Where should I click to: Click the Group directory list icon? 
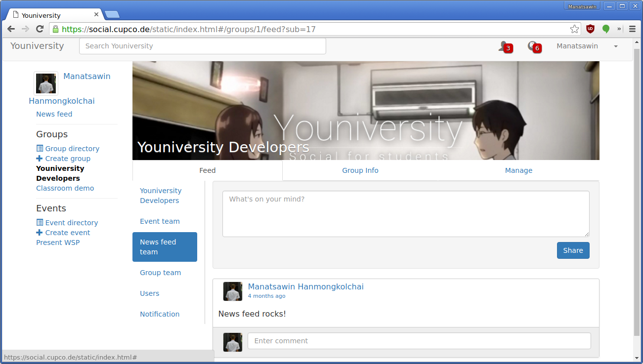click(x=40, y=149)
